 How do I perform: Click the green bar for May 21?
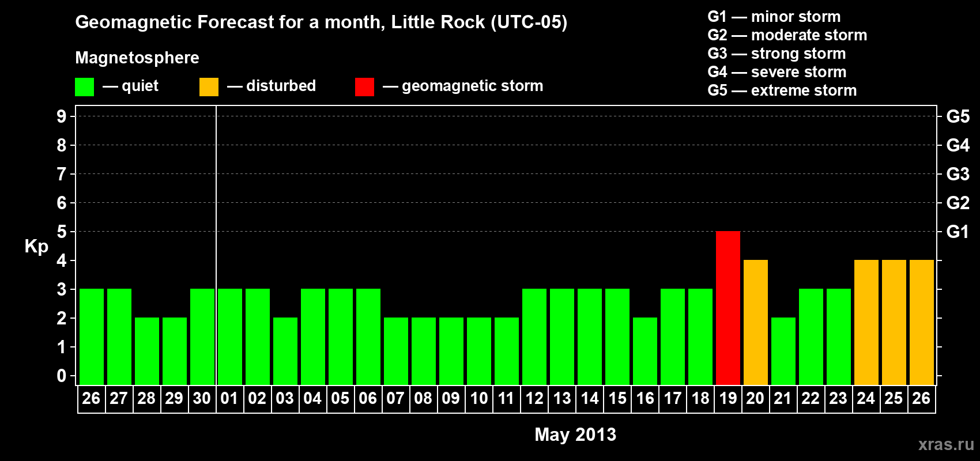(x=783, y=351)
